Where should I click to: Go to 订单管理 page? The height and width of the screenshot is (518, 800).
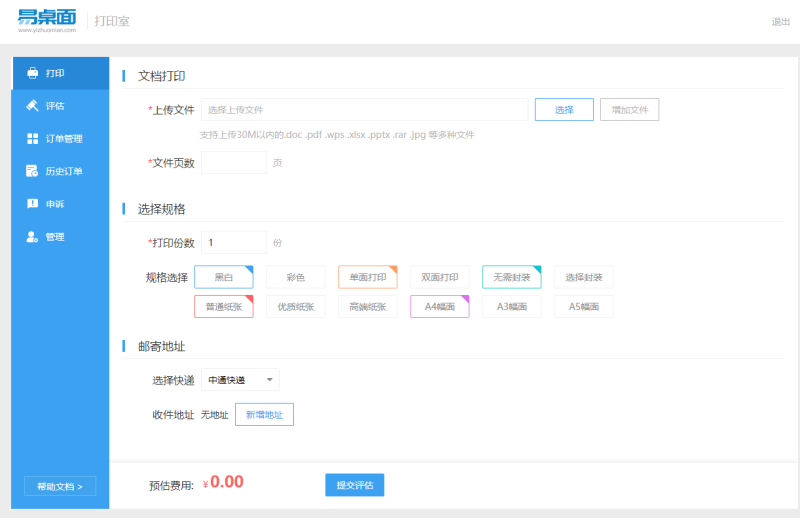pyautogui.click(x=60, y=138)
